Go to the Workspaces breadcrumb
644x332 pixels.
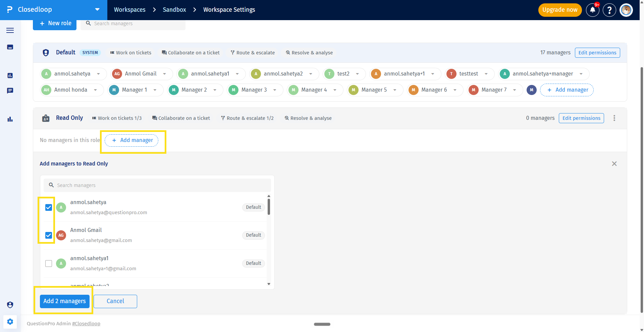point(130,10)
